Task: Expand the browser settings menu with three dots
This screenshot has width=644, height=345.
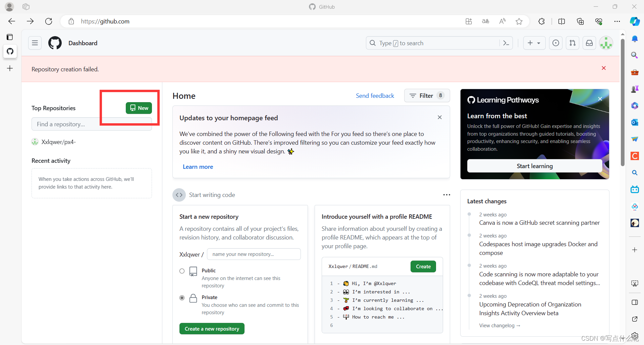Action: pos(617,21)
